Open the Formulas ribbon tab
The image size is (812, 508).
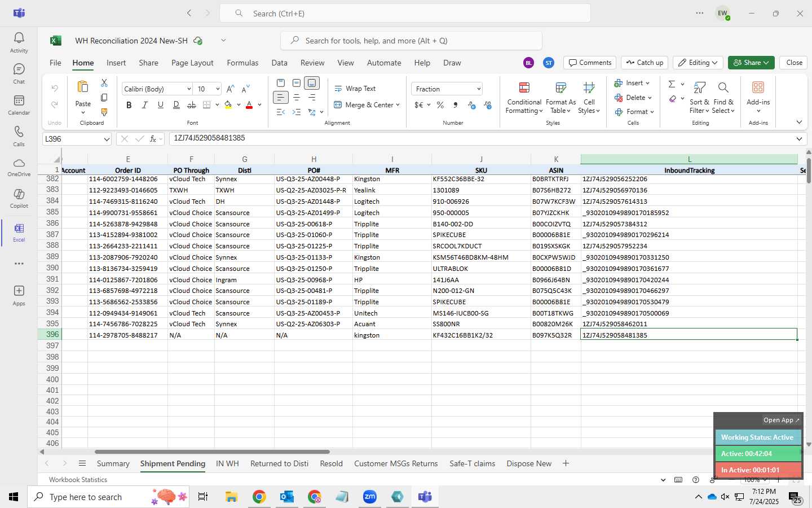pyautogui.click(x=242, y=63)
